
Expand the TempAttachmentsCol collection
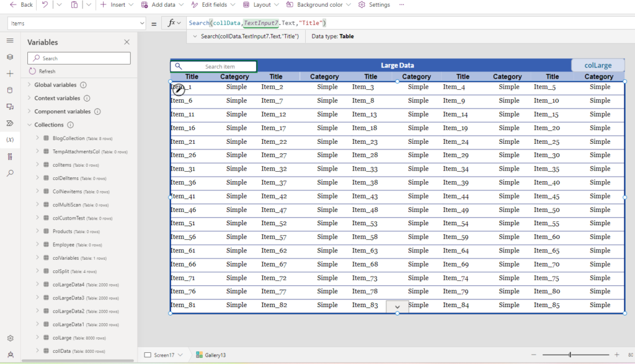[37, 151]
